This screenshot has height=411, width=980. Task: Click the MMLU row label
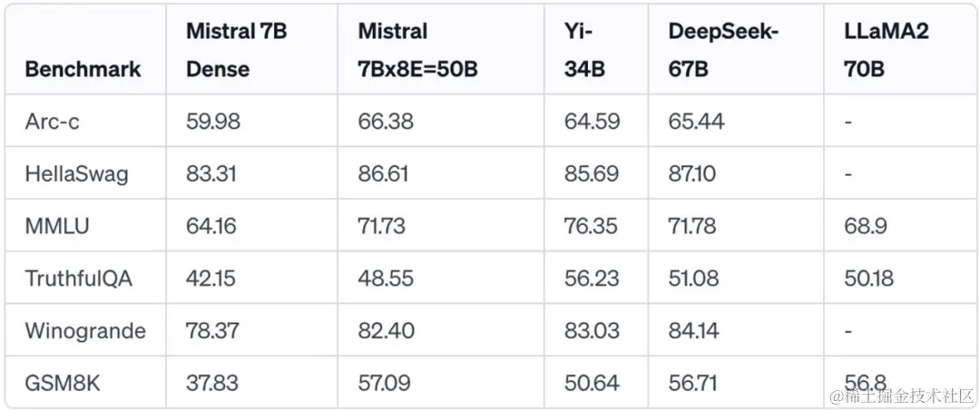(x=57, y=226)
